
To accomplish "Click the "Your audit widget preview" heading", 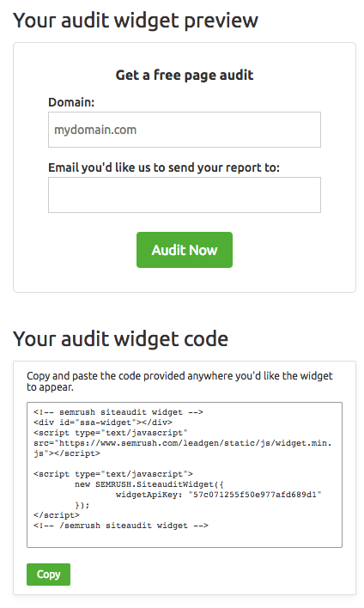I will (136, 20).
